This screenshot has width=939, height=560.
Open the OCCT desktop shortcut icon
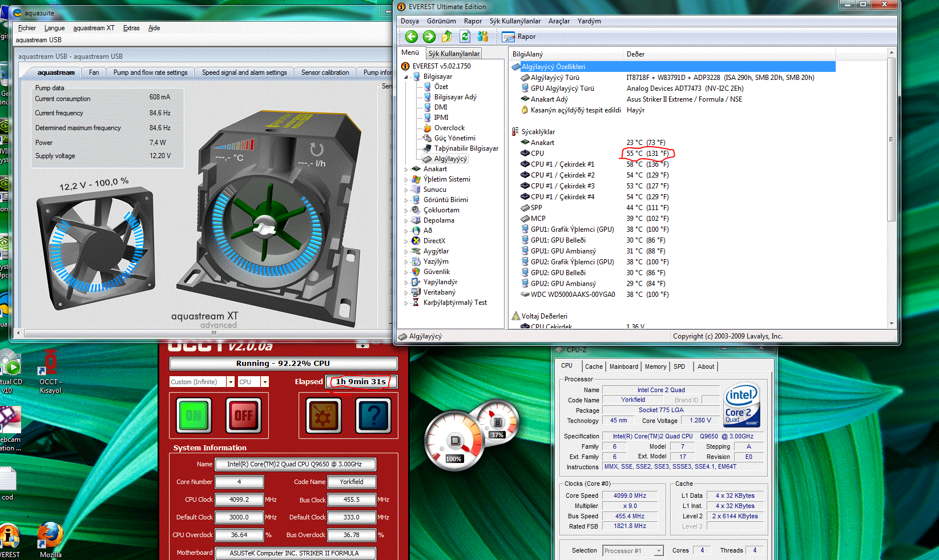50,371
